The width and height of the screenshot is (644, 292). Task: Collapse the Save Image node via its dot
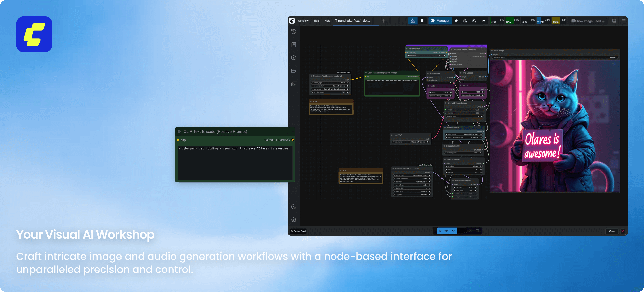492,51
